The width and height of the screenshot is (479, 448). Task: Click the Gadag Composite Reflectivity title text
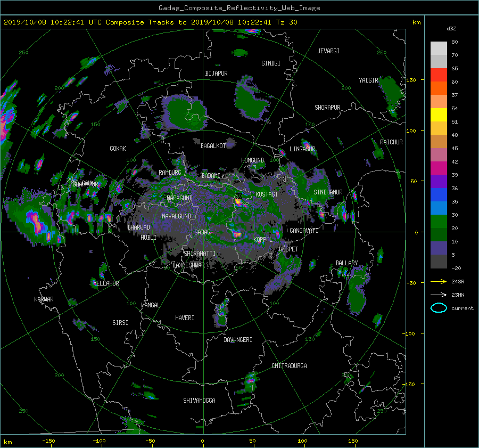[x=239, y=8]
